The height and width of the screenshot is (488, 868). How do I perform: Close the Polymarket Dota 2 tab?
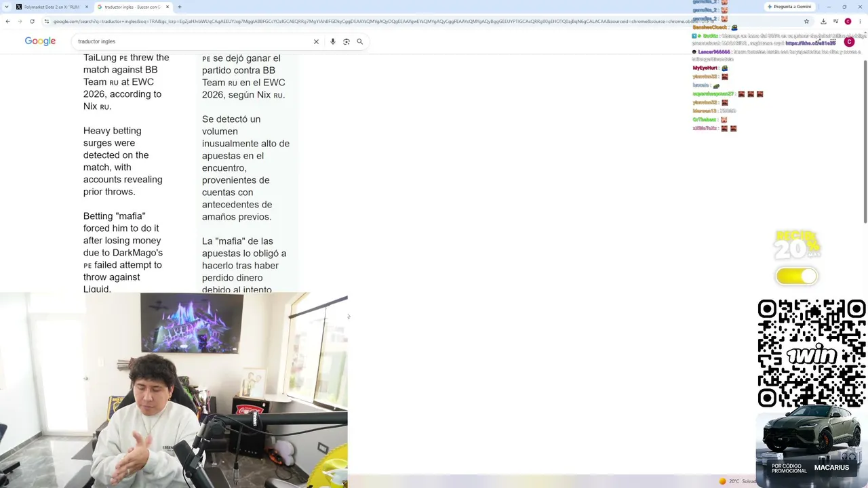coord(87,7)
